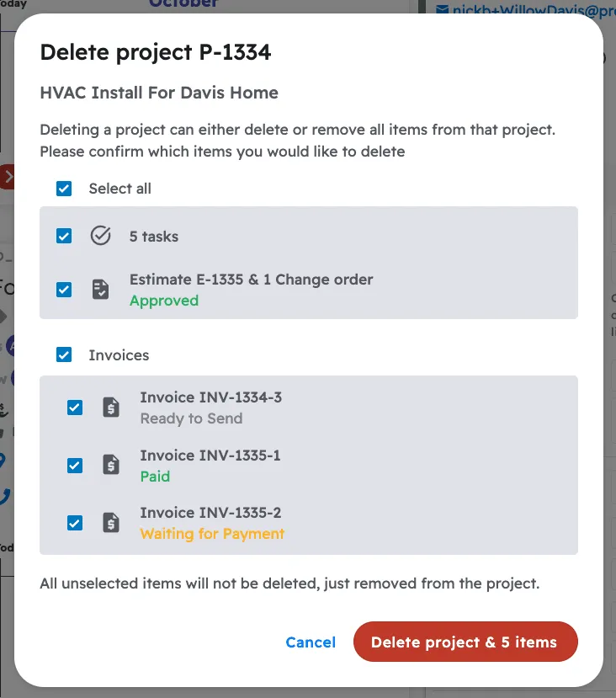
Task: Uncheck the checkbox for paid Invoice INV-1335-1
Action: click(74, 465)
